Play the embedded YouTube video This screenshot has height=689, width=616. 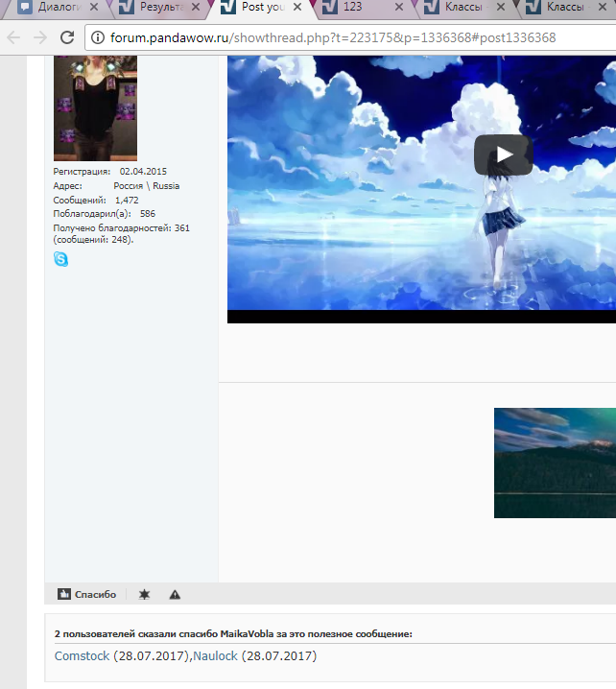504,154
